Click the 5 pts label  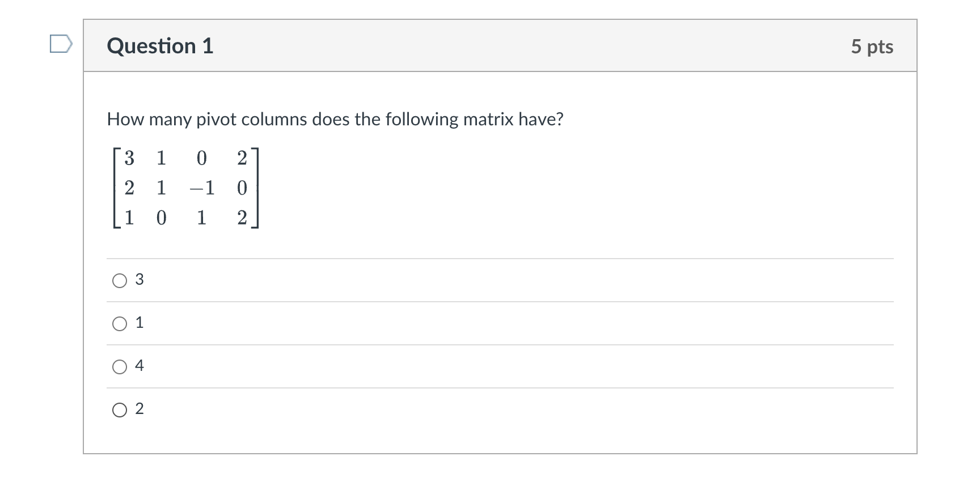(x=872, y=47)
